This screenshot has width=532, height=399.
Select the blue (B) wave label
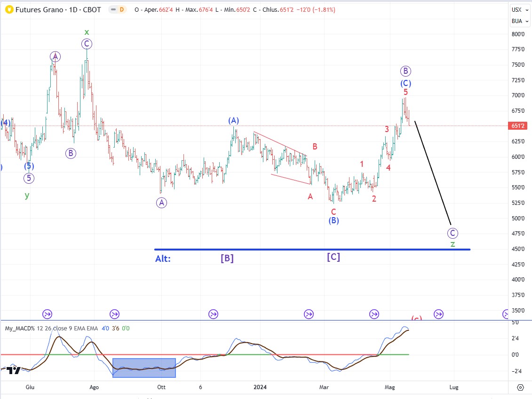(333, 221)
